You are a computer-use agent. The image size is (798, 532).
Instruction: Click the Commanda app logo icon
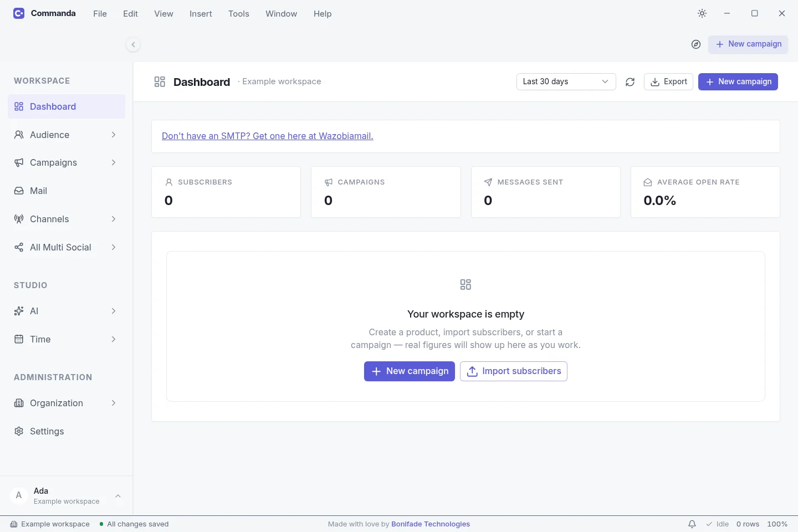[x=19, y=13]
